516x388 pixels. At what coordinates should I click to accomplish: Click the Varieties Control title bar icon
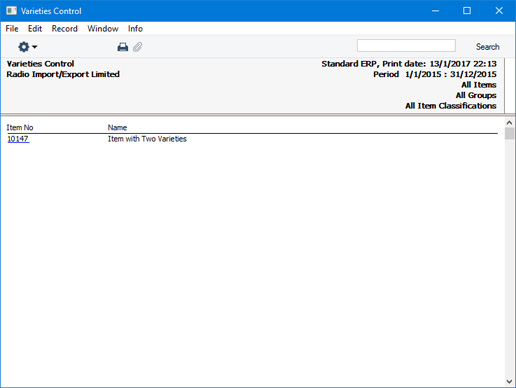[x=11, y=11]
